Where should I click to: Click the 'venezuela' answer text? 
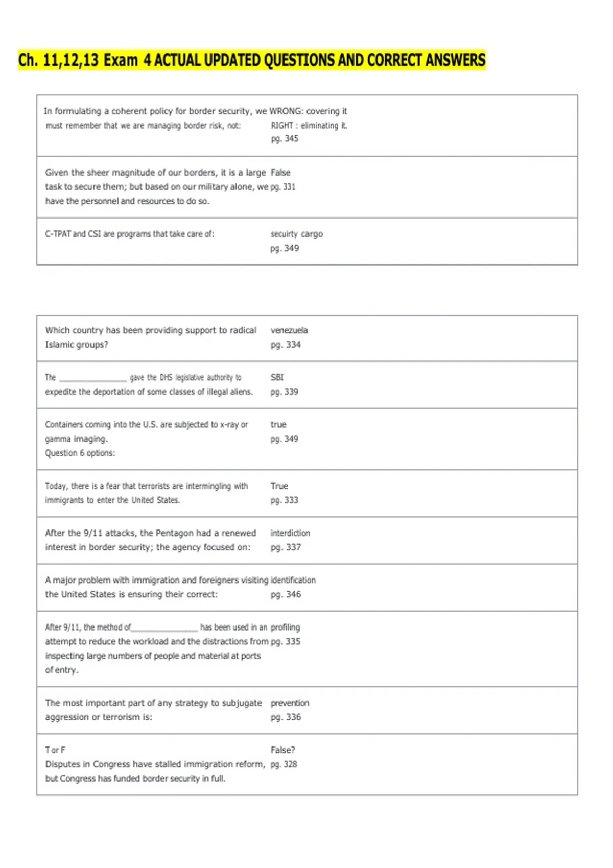click(289, 330)
